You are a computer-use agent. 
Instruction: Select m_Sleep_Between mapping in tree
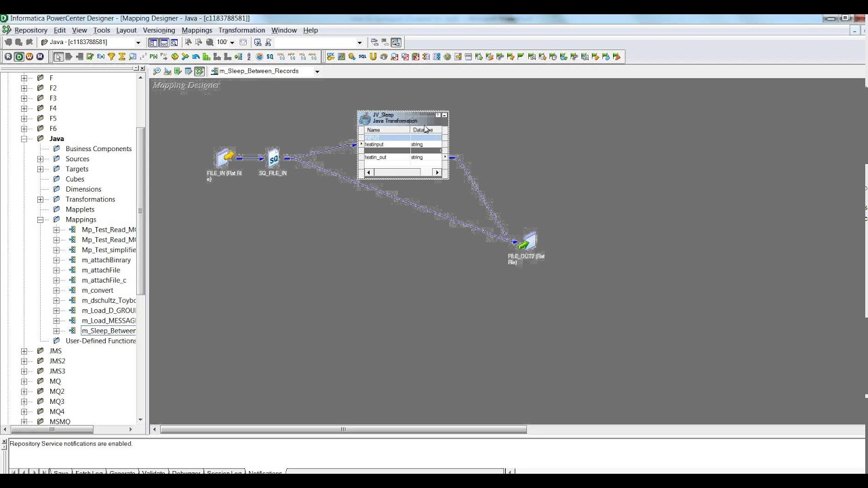pyautogui.click(x=108, y=331)
